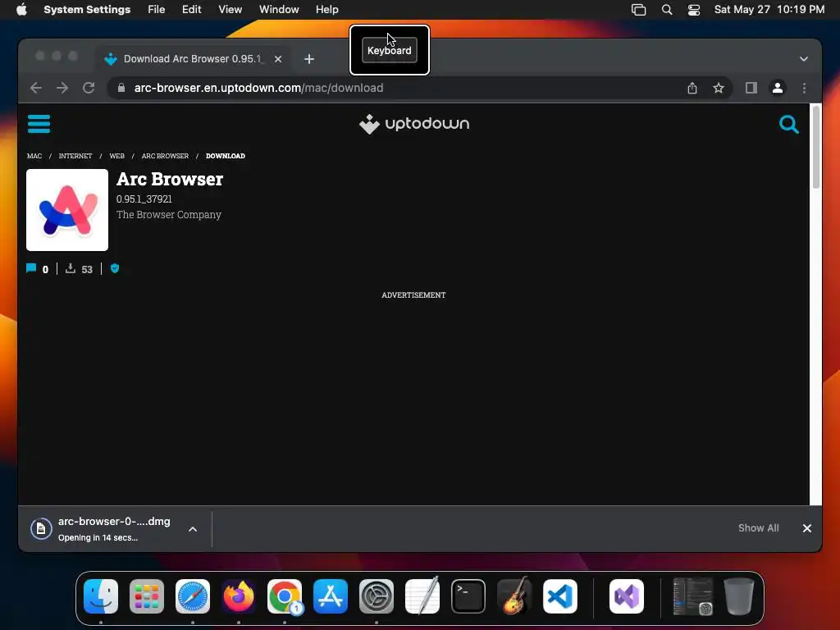Open GarageBand from the Dock
The image size is (840, 630).
pyautogui.click(x=514, y=596)
